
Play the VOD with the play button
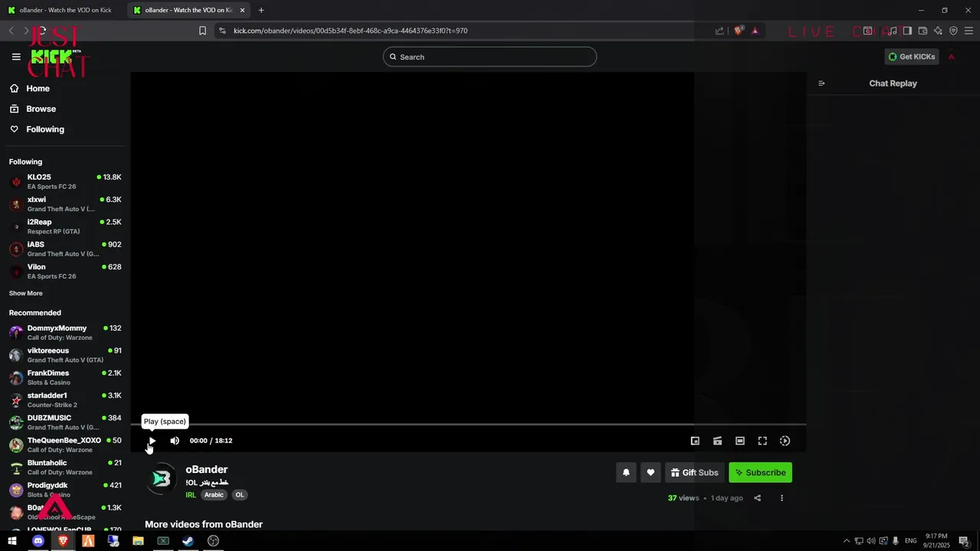pyautogui.click(x=152, y=441)
